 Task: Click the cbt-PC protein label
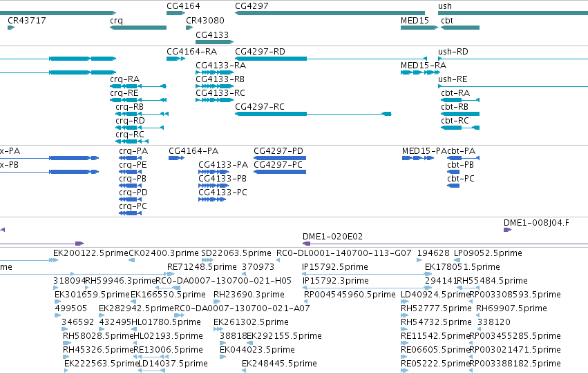coord(461,179)
